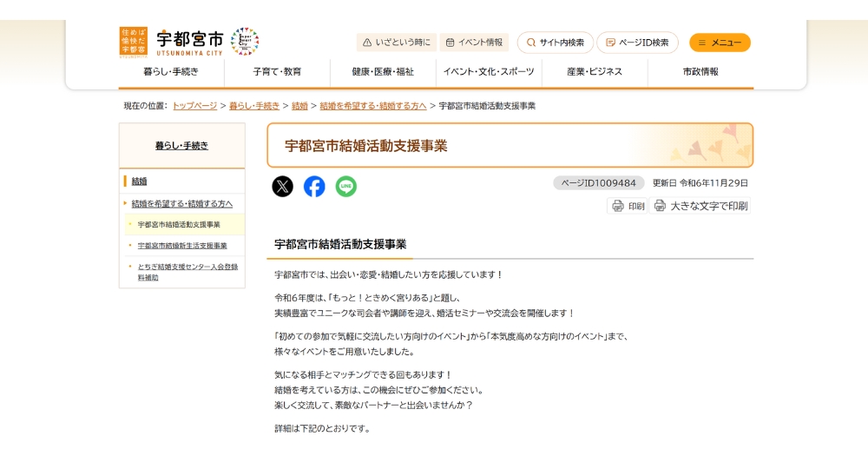868x469 pixels.
Task: Share page on X (Twitter)
Action: click(x=282, y=187)
